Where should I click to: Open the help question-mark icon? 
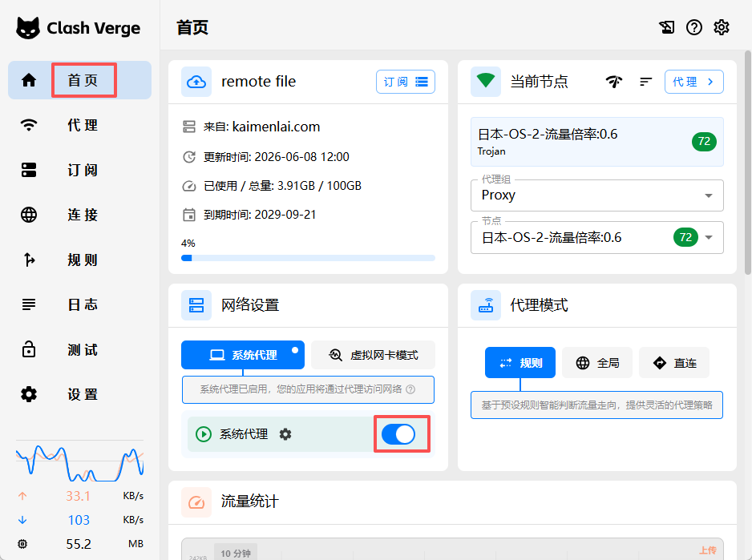(694, 27)
